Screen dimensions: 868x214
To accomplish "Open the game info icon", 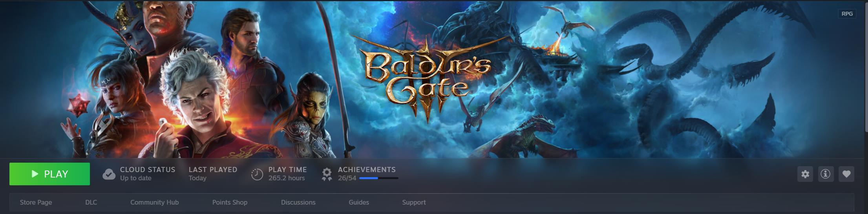I will coord(826,174).
